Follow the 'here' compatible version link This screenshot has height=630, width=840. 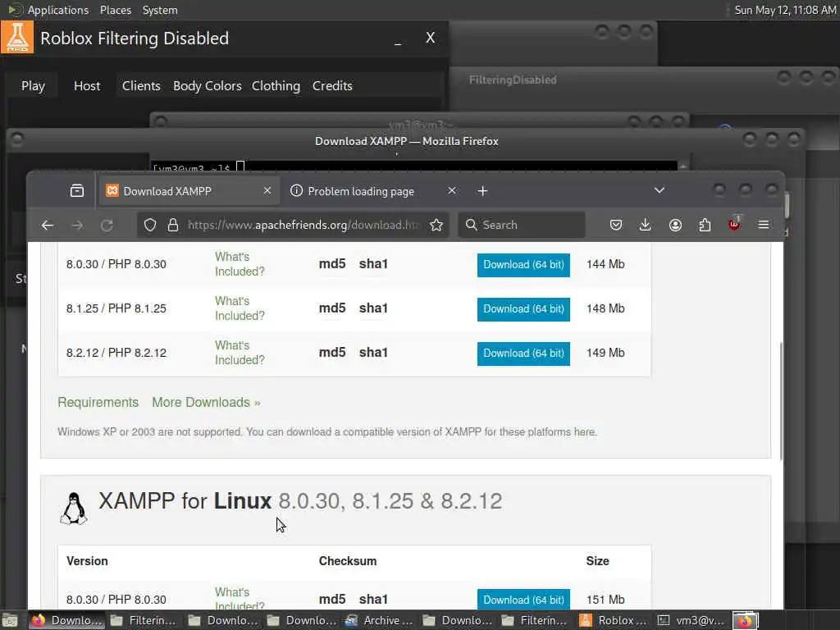coord(584,431)
